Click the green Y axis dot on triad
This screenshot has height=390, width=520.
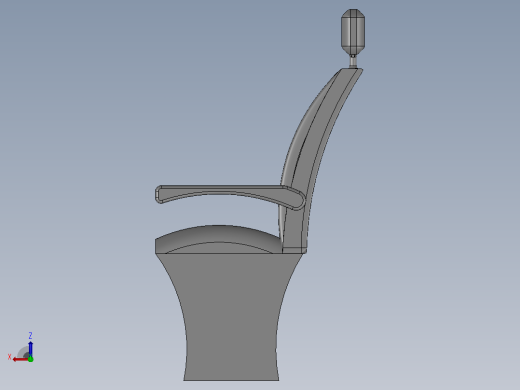click(x=31, y=359)
